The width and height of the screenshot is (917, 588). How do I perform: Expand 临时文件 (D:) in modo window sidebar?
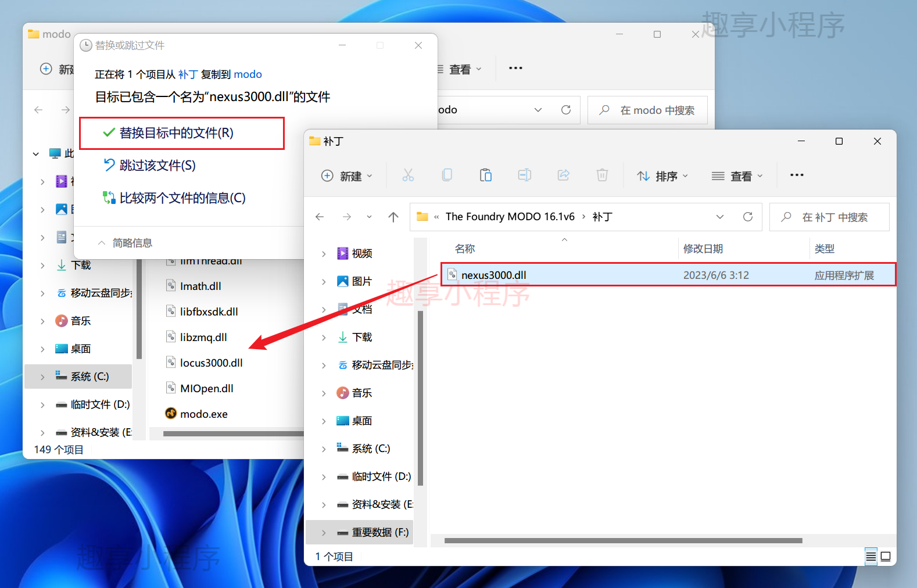[42, 405]
